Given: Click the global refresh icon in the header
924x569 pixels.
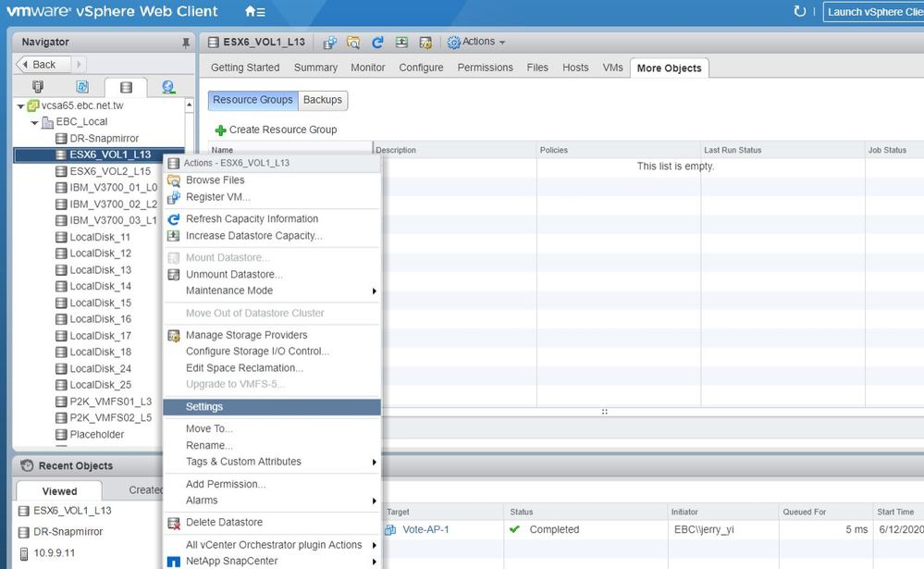Looking at the screenshot, I should pos(800,12).
